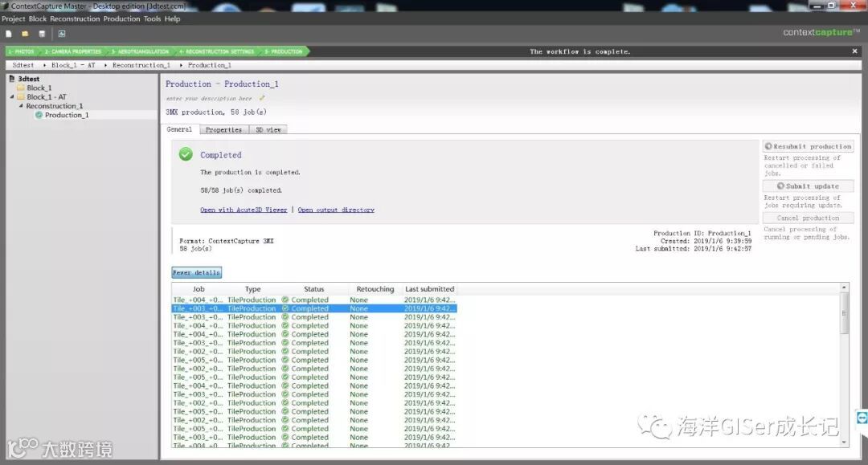
Task: Select 3dtest root in project tree
Action: click(x=29, y=79)
